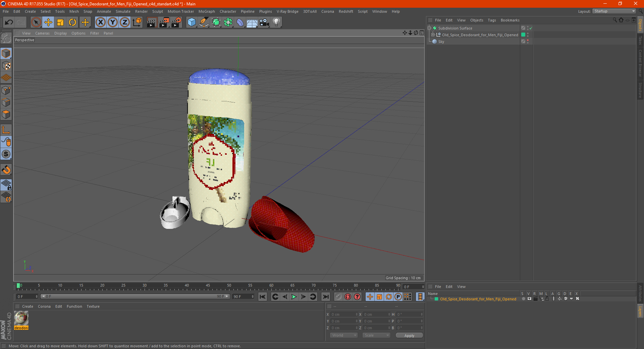Render the active view
This screenshot has width=644, height=349.
click(152, 22)
